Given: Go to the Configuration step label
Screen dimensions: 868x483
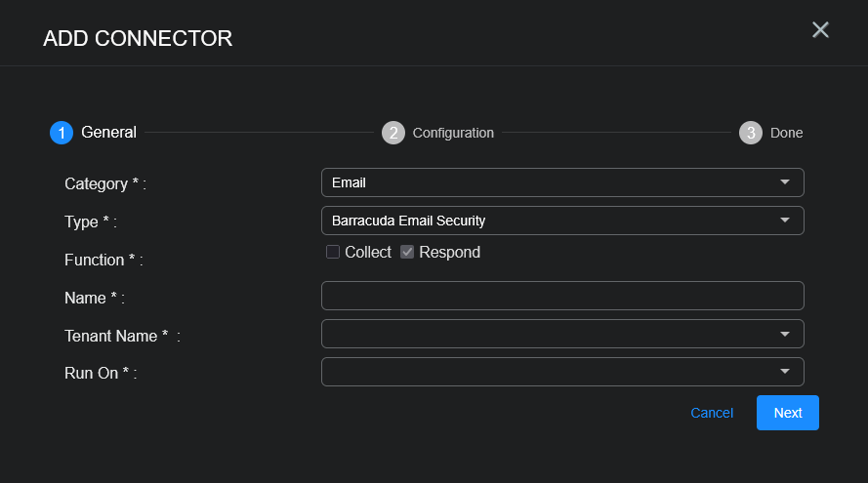Looking at the screenshot, I should point(453,133).
